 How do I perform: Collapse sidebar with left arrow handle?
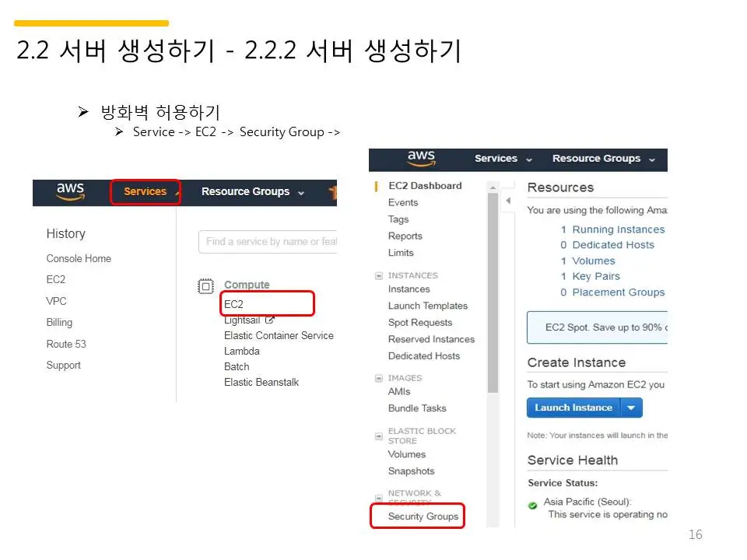pos(508,201)
